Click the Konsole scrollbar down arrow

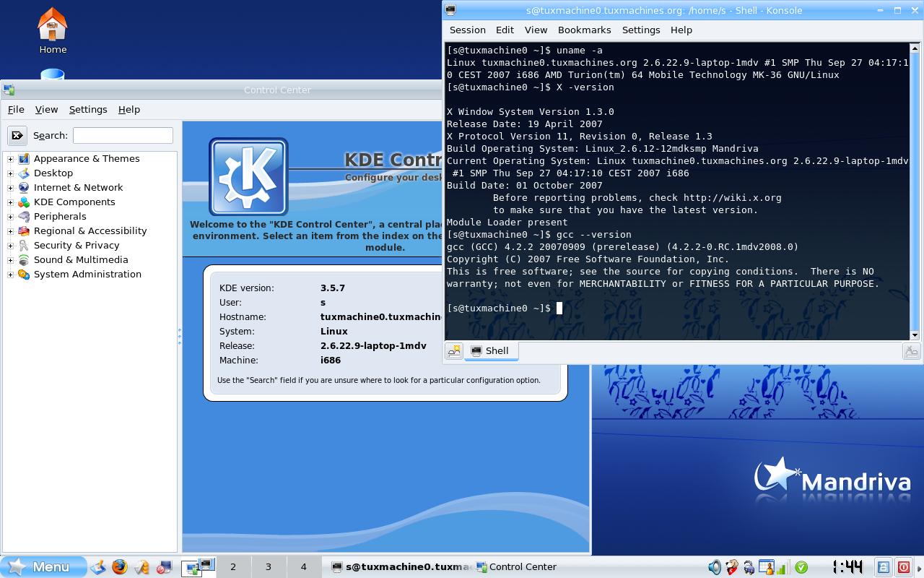(915, 335)
